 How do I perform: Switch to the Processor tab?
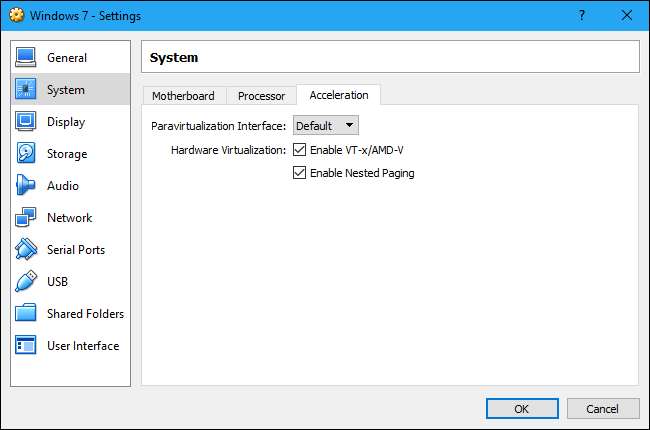[262, 96]
